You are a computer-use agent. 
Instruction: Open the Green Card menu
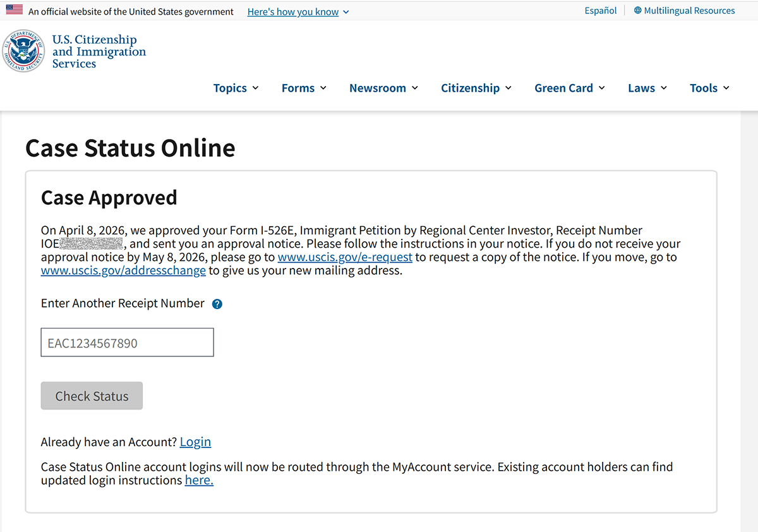click(x=570, y=88)
